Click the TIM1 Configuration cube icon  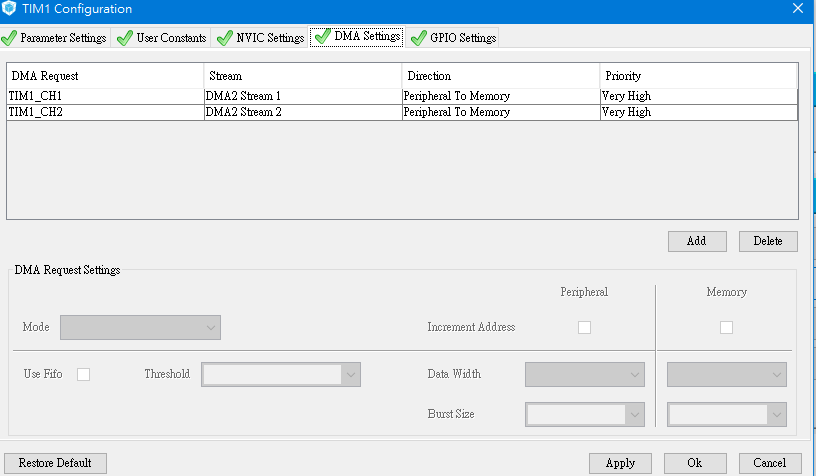(x=9, y=8)
